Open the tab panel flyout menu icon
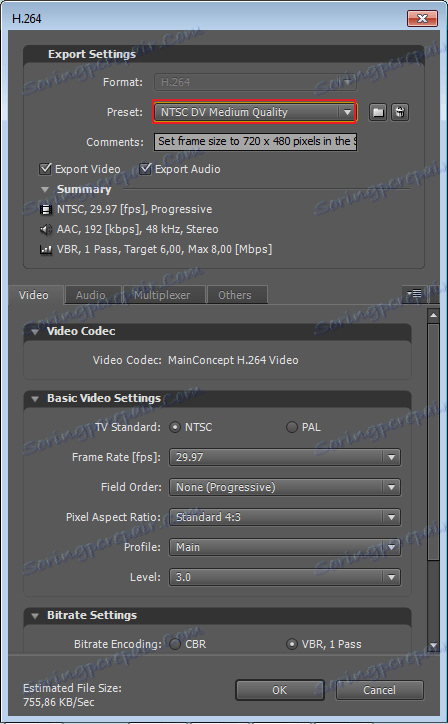The image size is (448, 724). [x=414, y=294]
